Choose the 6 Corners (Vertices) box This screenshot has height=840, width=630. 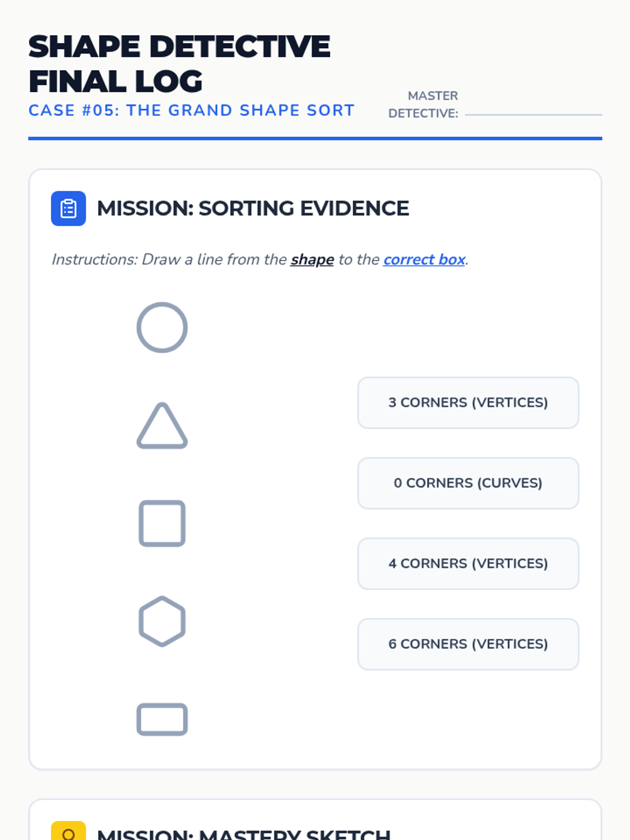(x=468, y=644)
